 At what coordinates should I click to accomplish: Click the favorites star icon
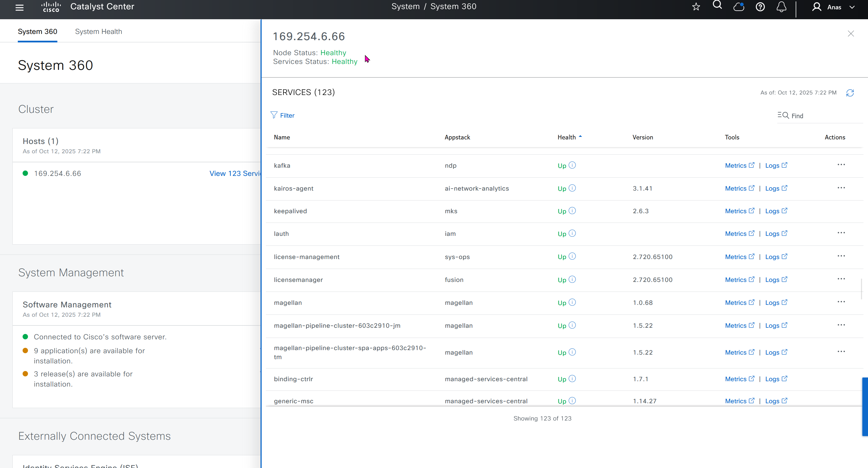coord(696,7)
